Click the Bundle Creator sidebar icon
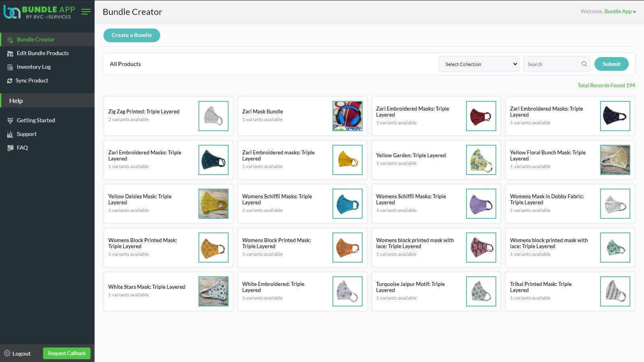The width and height of the screenshot is (644, 362). (10, 40)
